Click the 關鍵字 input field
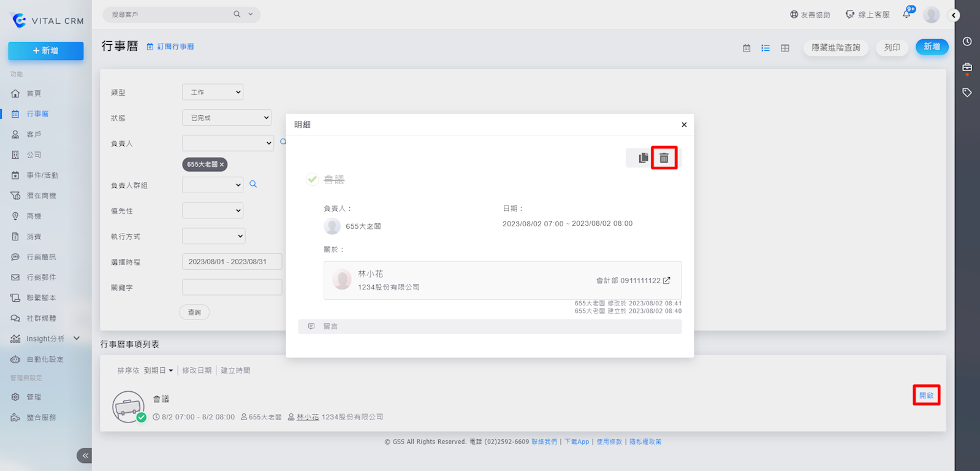This screenshot has height=471, width=980. pos(232,287)
